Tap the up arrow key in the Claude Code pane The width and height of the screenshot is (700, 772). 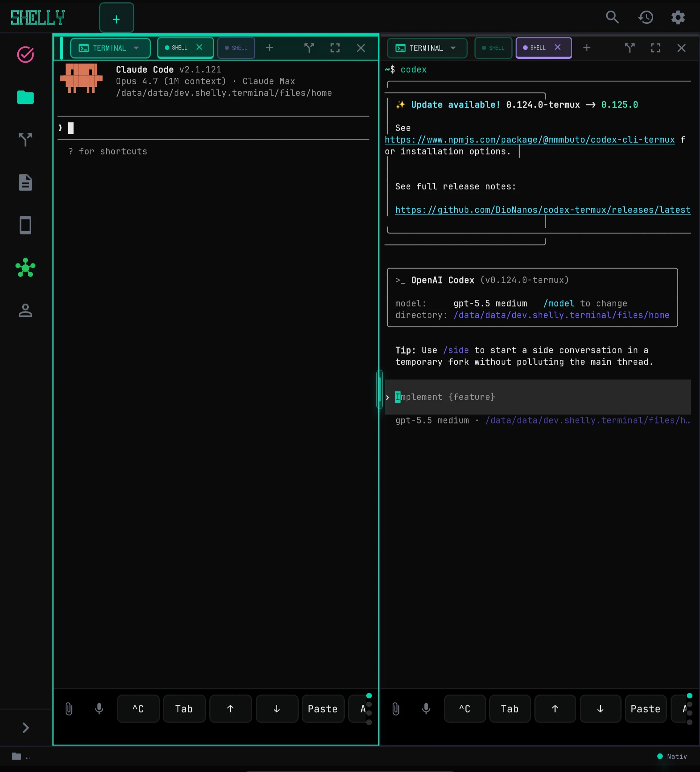tap(230, 709)
